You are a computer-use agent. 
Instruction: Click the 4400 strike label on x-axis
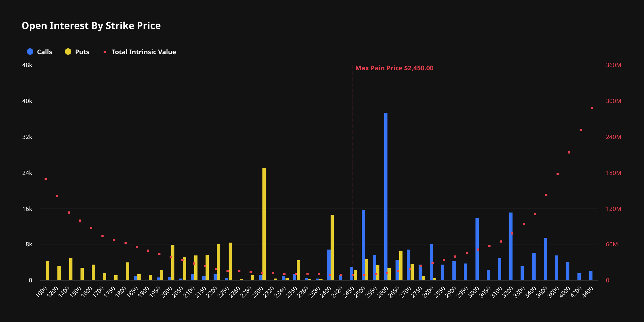tap(588, 292)
